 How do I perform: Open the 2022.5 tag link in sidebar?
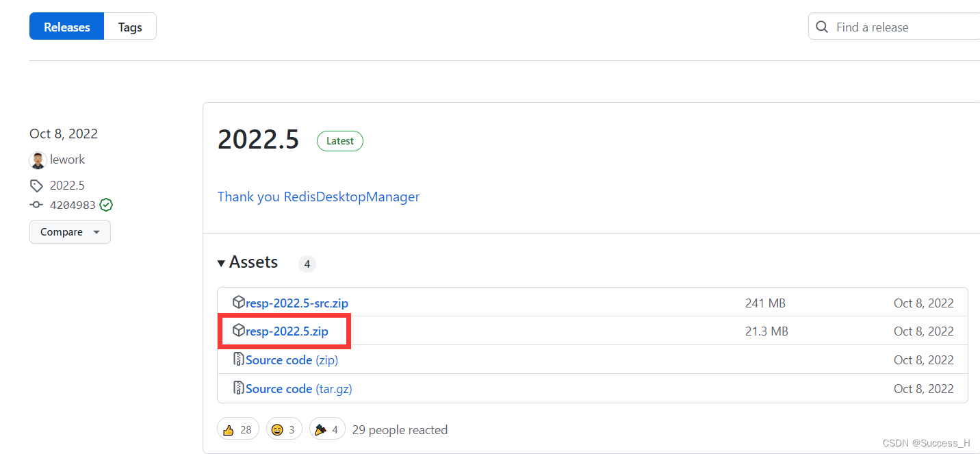pos(67,186)
